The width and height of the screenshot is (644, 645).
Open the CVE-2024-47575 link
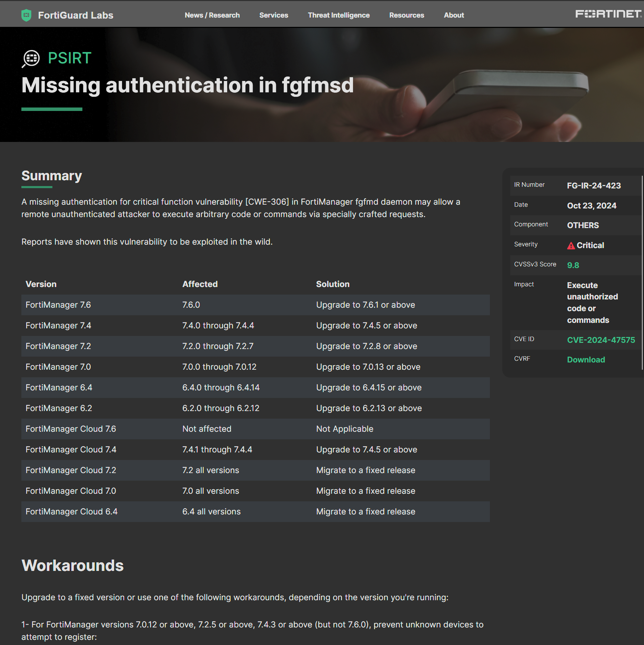pyautogui.click(x=601, y=340)
